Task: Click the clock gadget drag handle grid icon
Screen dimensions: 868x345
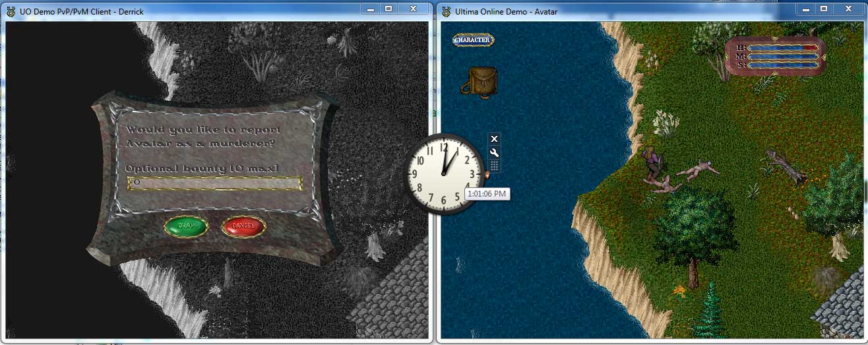Action: pos(494,166)
